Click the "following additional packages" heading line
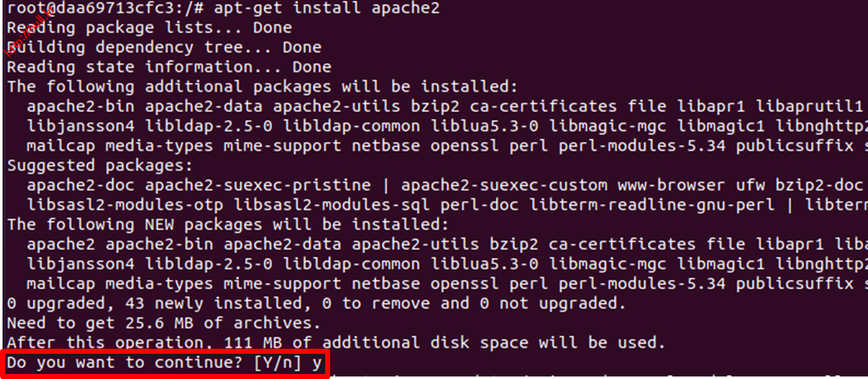 coord(262,87)
